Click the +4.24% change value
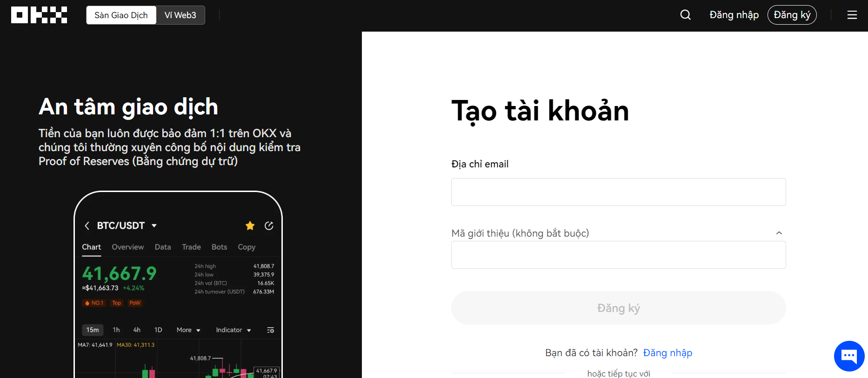Screen dimensions: 868x378 pos(134,288)
